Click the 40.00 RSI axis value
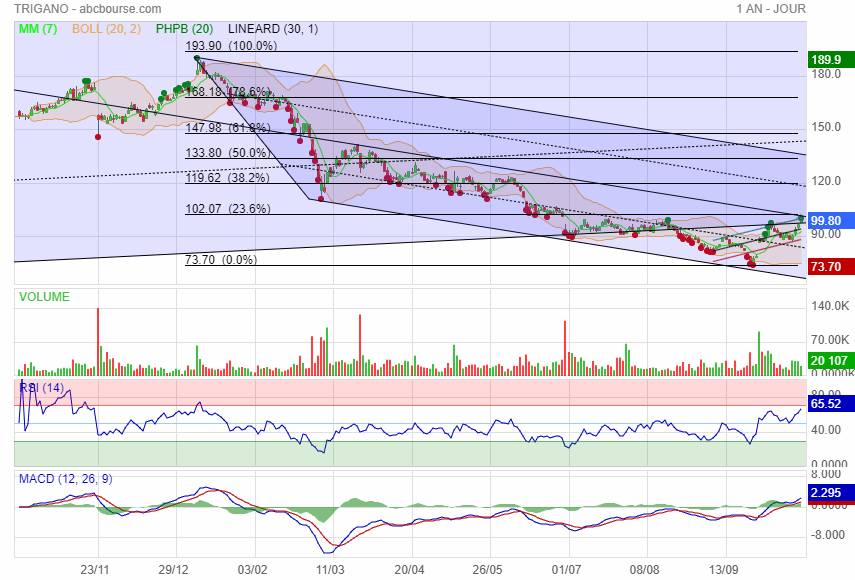The height and width of the screenshot is (580, 855). (x=826, y=430)
